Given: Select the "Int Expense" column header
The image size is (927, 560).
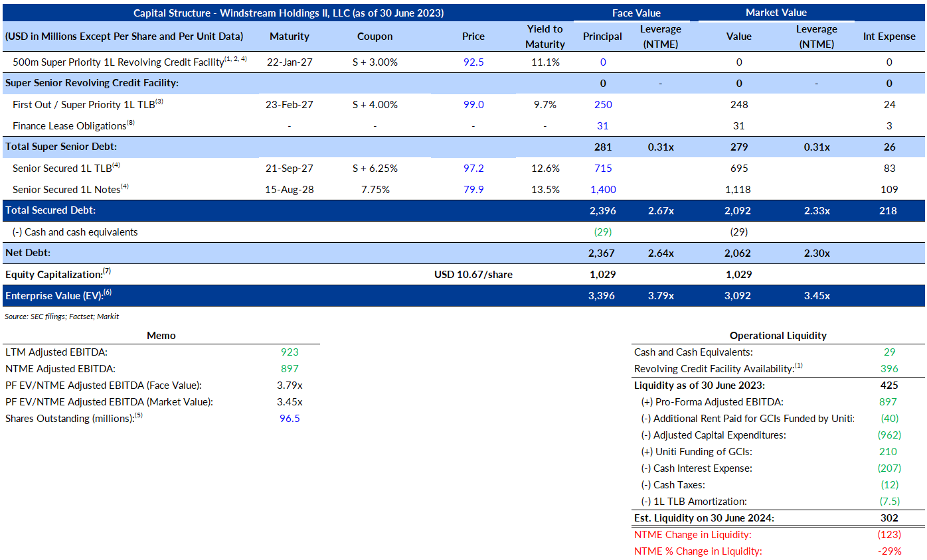Looking at the screenshot, I should [889, 36].
